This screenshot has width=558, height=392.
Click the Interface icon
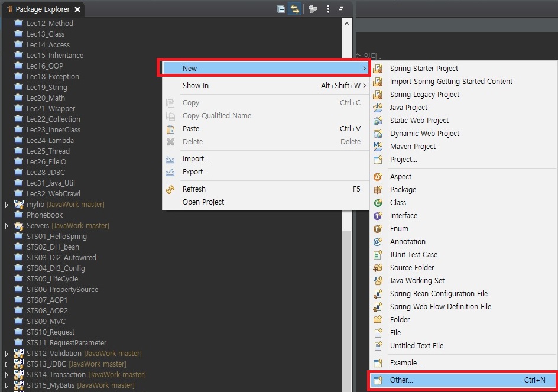click(378, 216)
